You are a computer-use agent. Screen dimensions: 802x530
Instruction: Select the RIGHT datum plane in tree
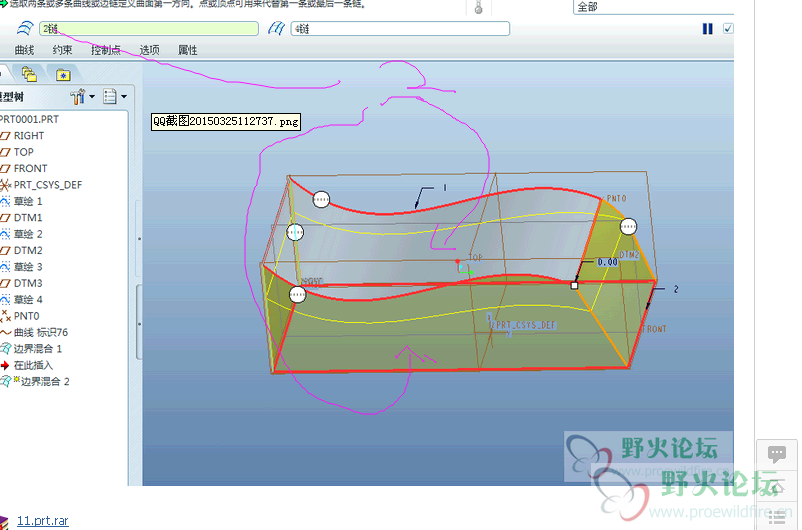29,136
